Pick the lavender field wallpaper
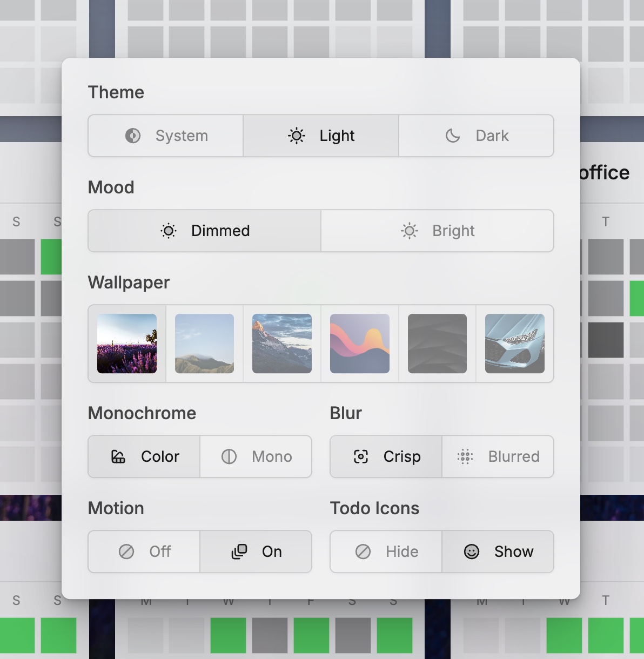Viewport: 644px width, 659px height. click(x=127, y=344)
